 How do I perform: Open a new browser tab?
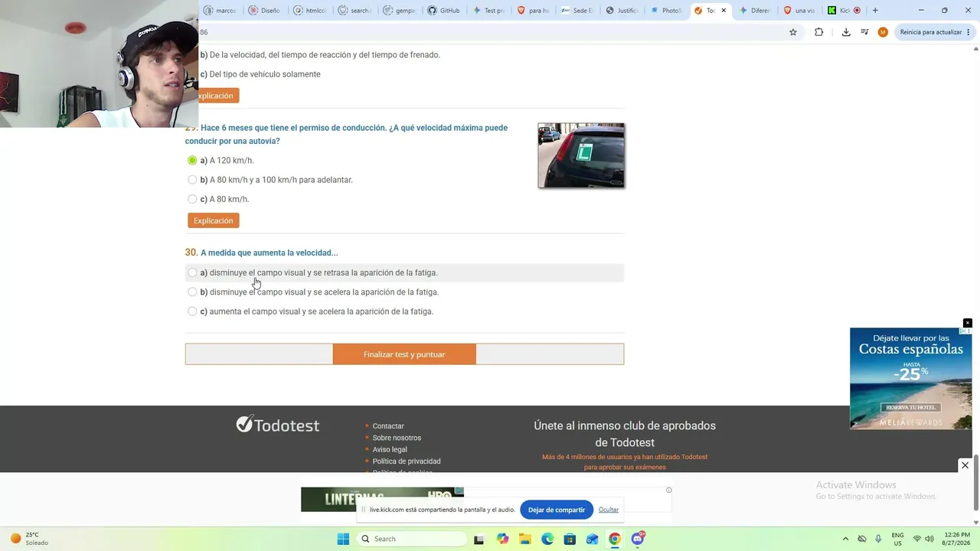click(875, 11)
